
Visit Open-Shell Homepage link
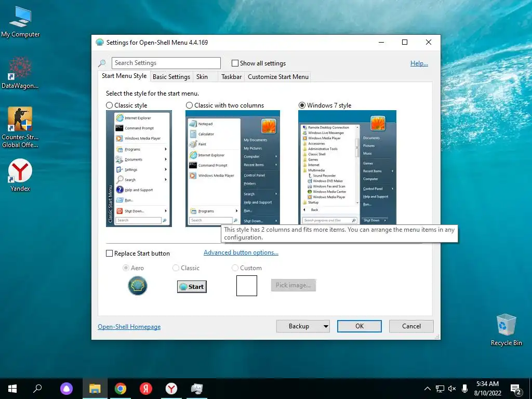pos(129,326)
